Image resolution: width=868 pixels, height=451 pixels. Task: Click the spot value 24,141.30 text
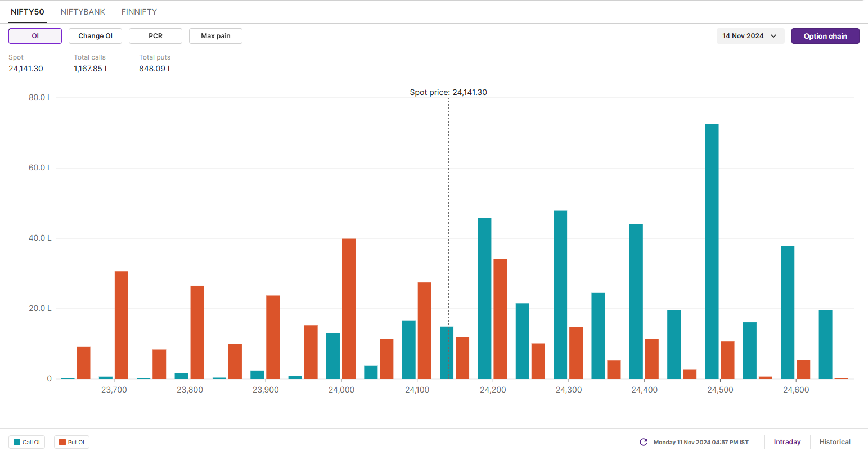tap(26, 69)
